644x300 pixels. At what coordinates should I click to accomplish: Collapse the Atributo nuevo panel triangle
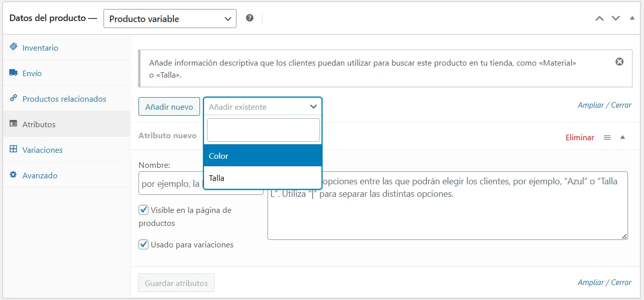tap(622, 137)
